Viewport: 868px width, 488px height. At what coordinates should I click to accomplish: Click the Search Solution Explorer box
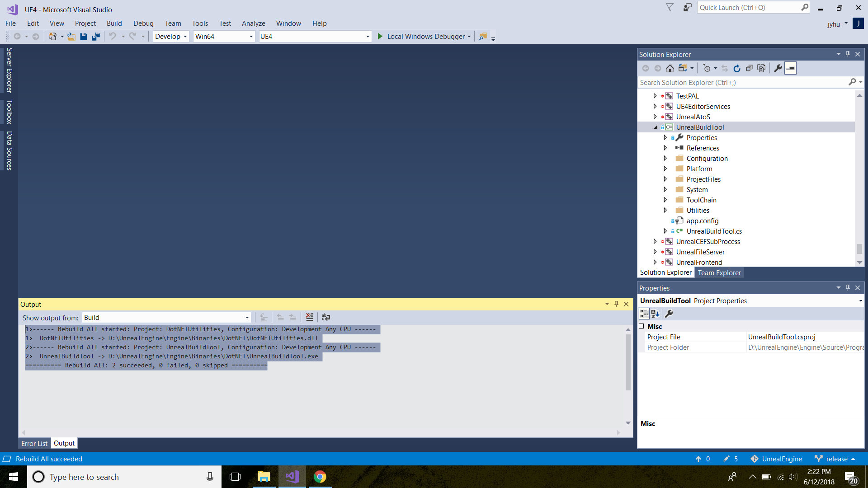click(741, 82)
